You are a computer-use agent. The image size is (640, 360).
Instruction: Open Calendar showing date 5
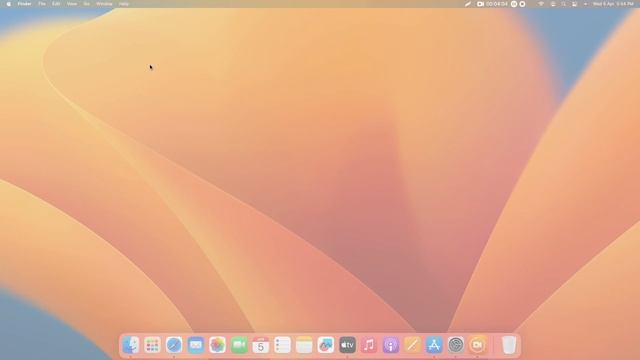[x=260, y=345]
